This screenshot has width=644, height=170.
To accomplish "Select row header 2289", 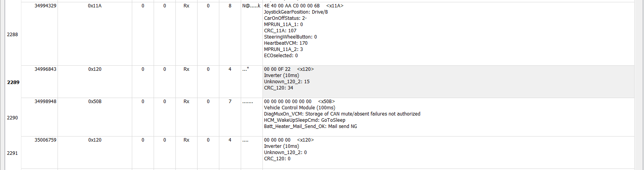I will click(x=13, y=82).
